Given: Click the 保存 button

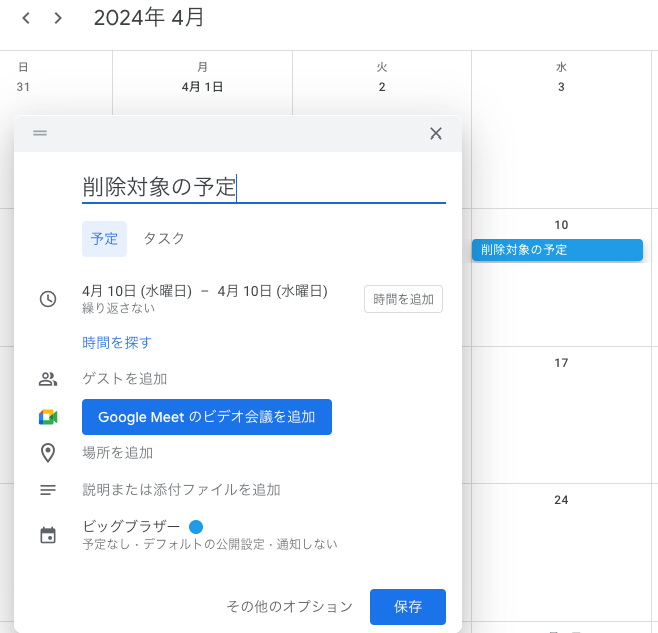Looking at the screenshot, I should pos(407,607).
